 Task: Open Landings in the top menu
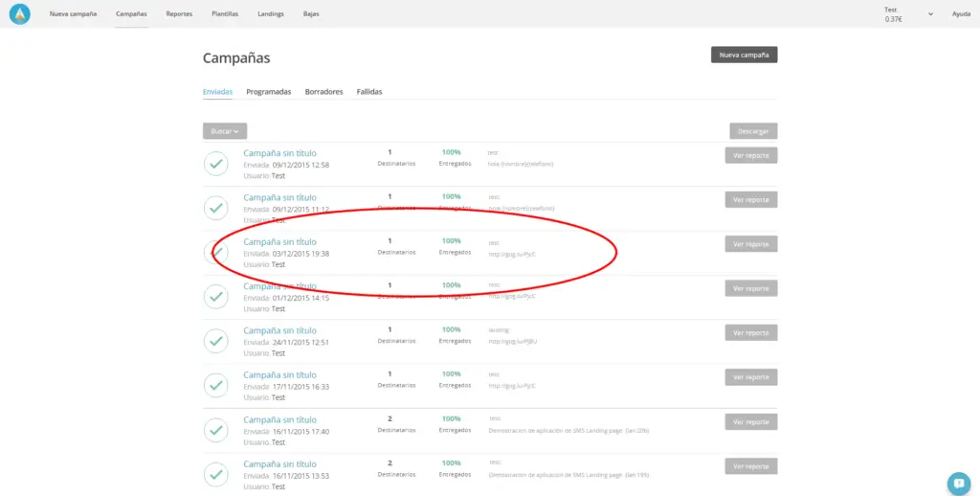coord(271,14)
